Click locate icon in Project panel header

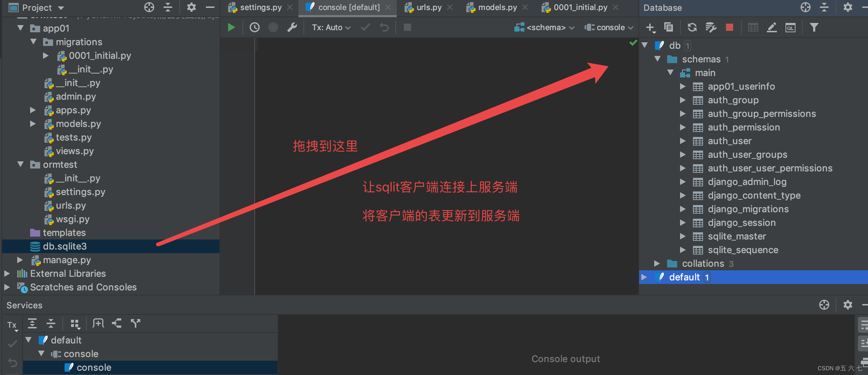click(149, 7)
